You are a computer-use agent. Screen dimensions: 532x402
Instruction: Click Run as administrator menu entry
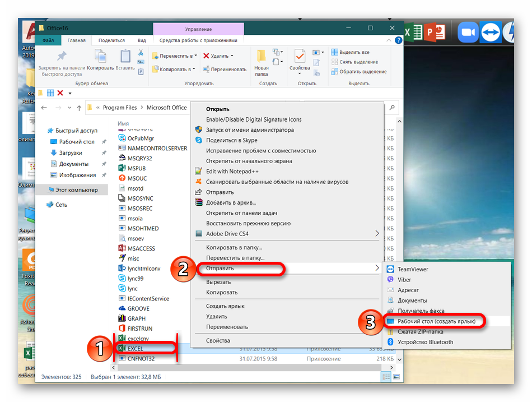pyautogui.click(x=250, y=130)
